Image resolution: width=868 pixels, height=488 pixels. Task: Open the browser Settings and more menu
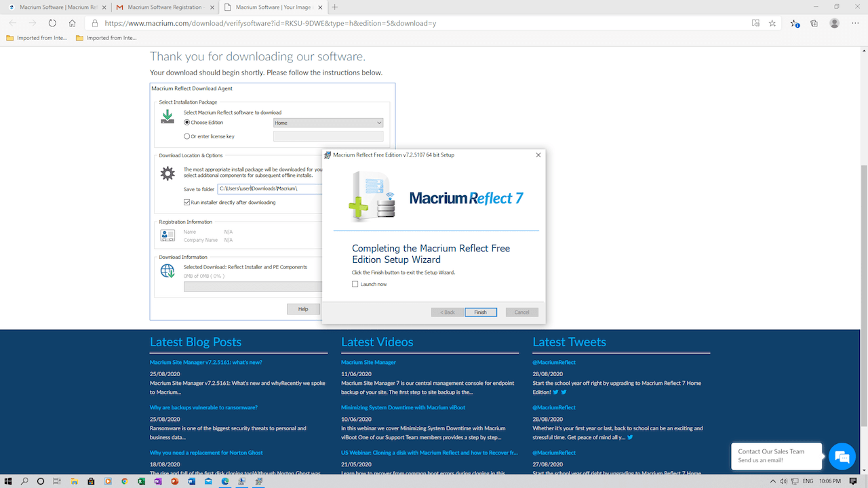[x=854, y=23]
